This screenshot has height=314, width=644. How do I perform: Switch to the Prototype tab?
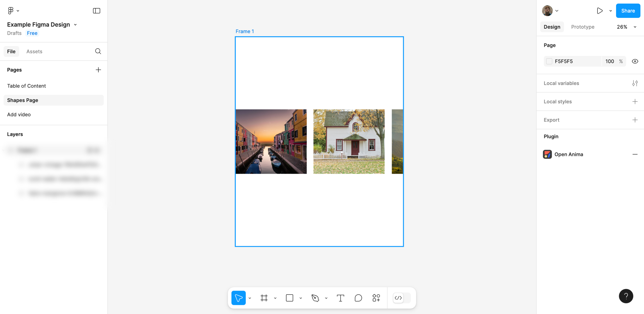pos(583,27)
